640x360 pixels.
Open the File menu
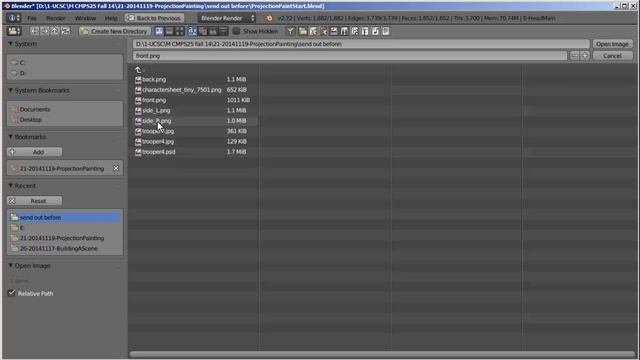click(32, 18)
